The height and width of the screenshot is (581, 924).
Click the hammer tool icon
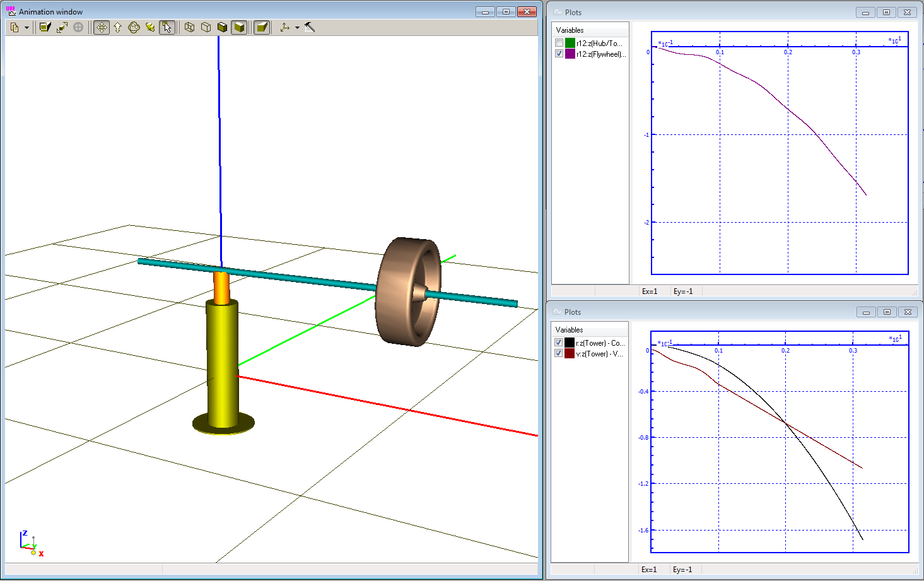[310, 27]
